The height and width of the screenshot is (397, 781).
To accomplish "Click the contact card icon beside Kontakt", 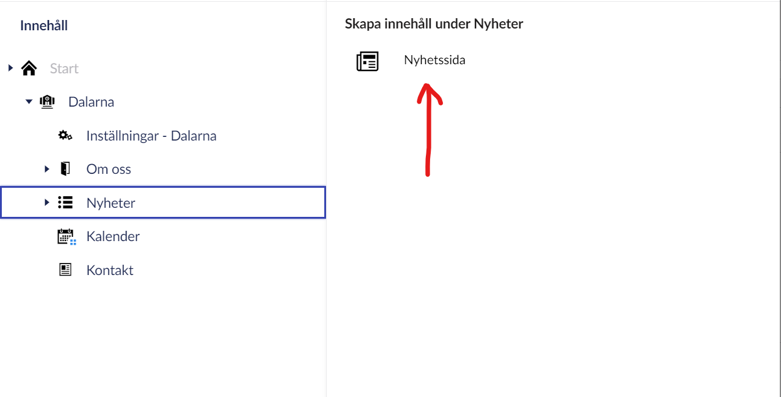I will pos(65,270).
